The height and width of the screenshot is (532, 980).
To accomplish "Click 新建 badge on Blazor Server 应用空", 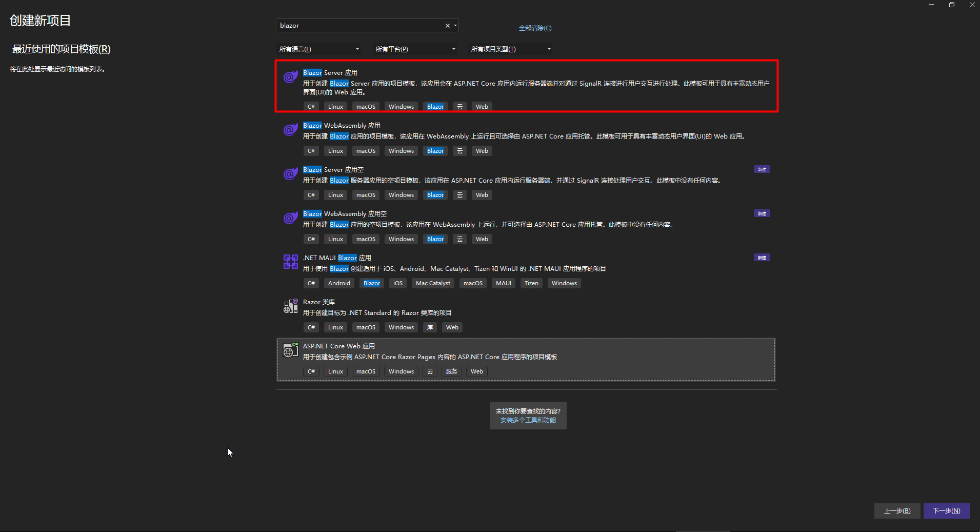I will pyautogui.click(x=762, y=169).
